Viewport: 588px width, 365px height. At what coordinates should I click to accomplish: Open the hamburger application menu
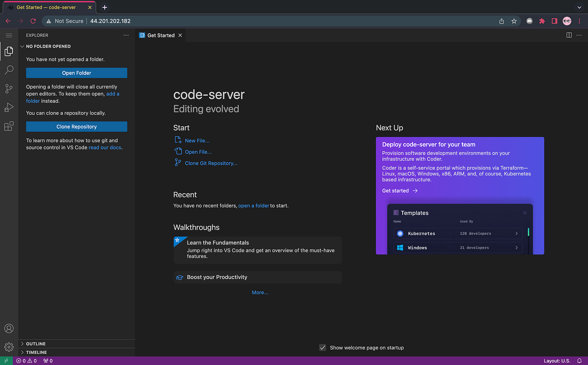(x=9, y=35)
